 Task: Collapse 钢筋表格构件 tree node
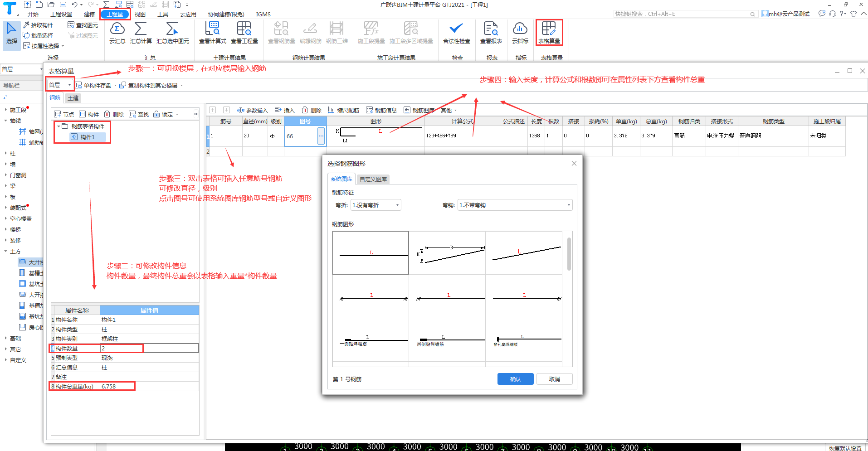59,126
